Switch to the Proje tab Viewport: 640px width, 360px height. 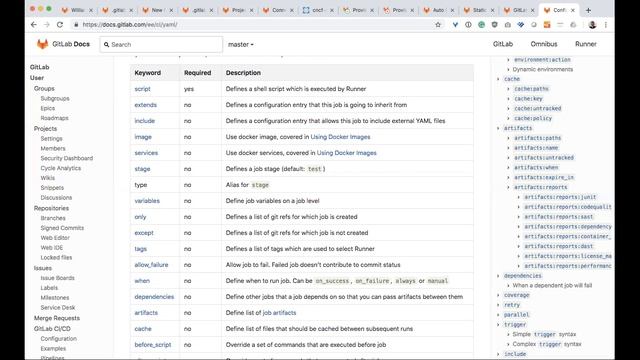pos(238,10)
